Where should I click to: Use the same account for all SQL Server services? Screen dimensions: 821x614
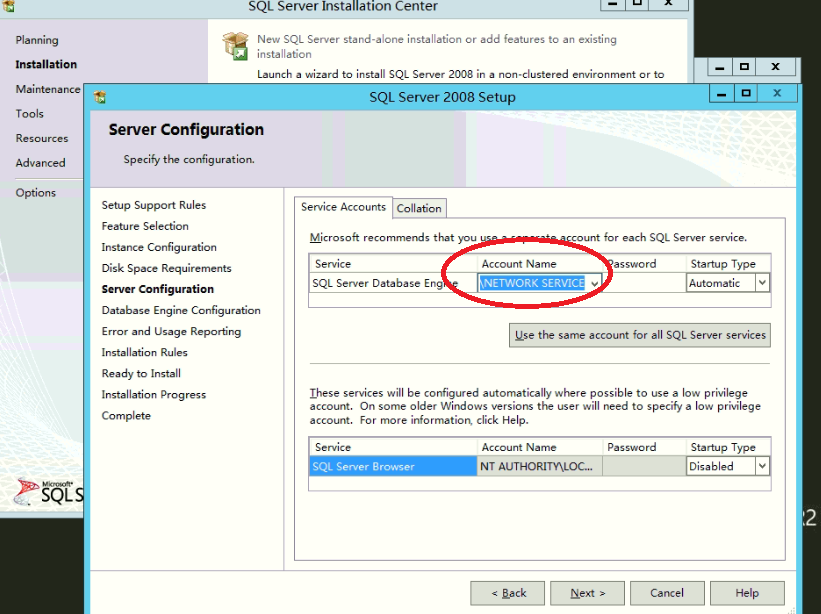click(x=640, y=335)
